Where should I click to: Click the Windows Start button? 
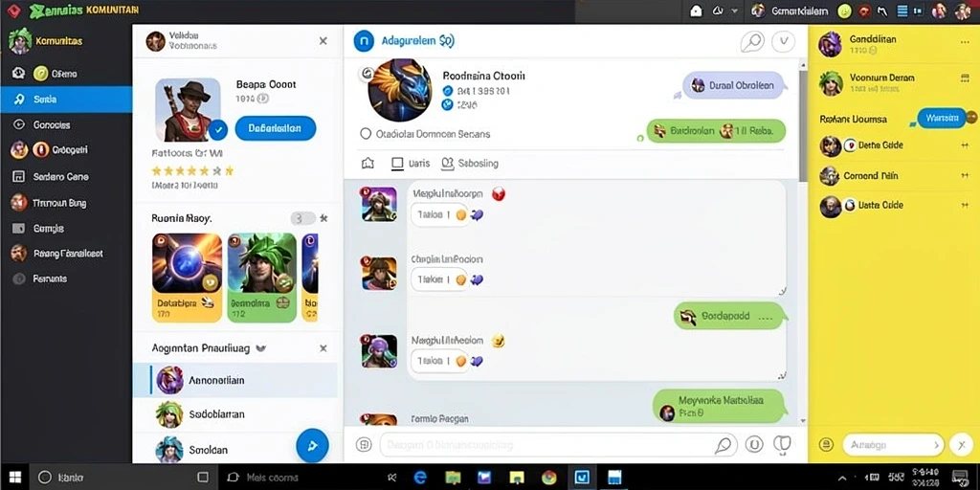(x=15, y=478)
